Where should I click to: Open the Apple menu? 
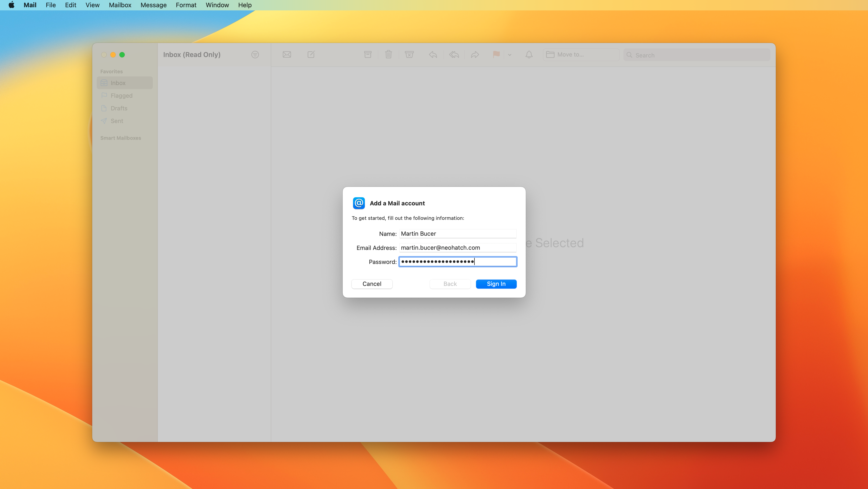[x=12, y=5]
